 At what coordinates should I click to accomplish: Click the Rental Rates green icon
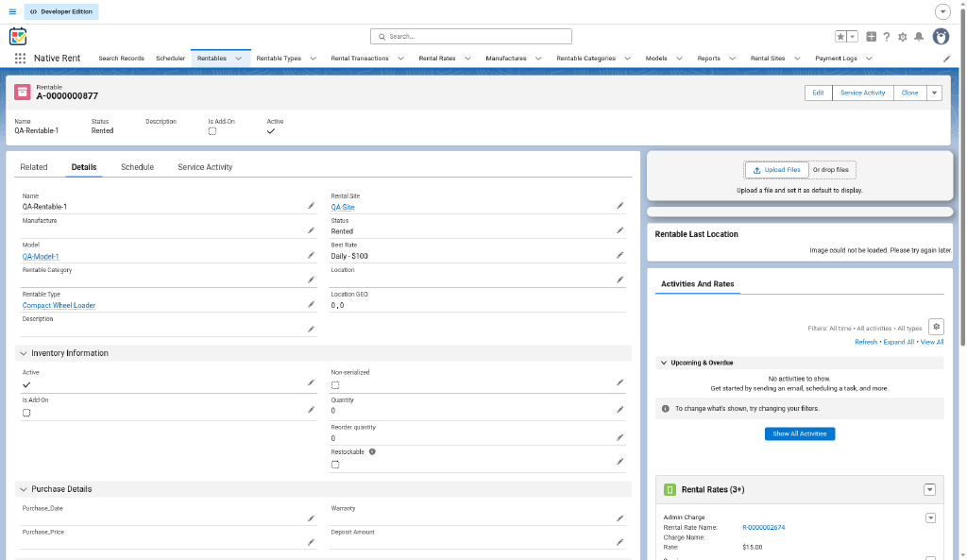click(670, 490)
